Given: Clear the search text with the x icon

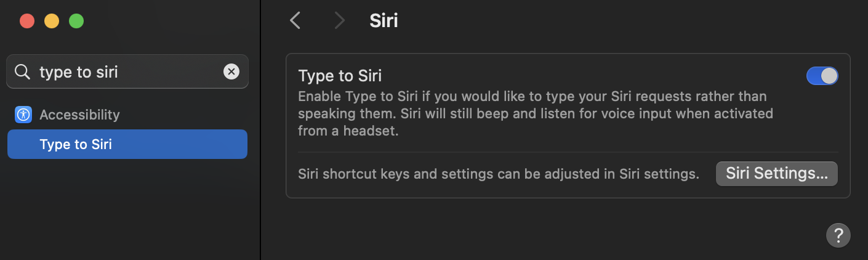Looking at the screenshot, I should point(231,72).
